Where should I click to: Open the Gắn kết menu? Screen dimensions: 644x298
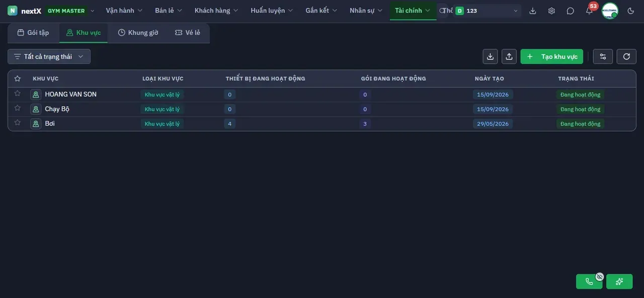(x=321, y=11)
